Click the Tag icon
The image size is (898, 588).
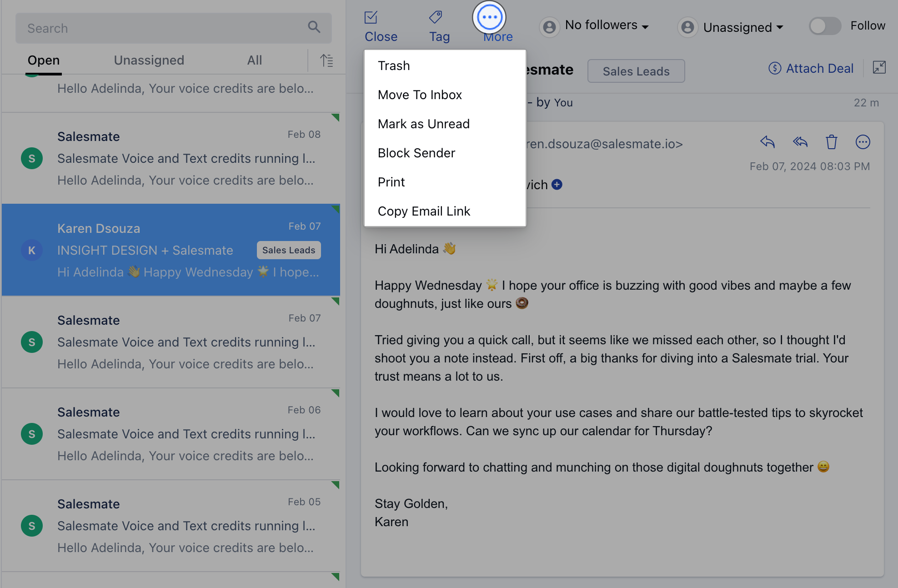point(436,18)
